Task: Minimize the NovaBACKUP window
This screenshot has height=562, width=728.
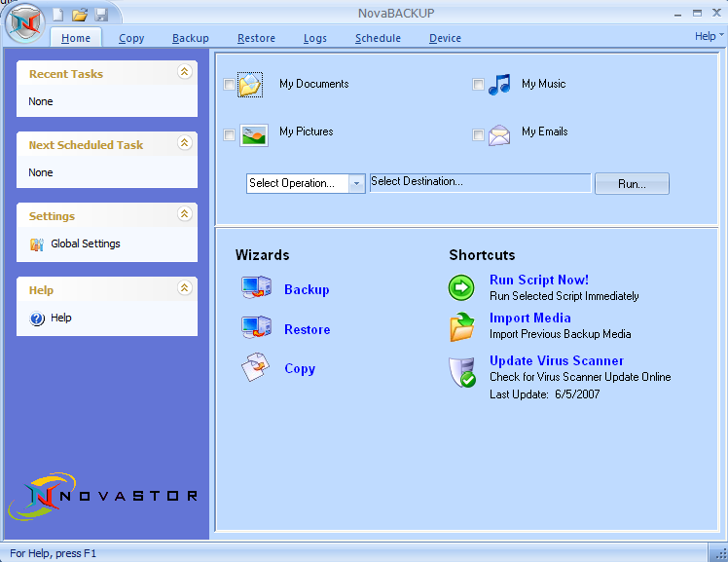Action: coord(677,14)
